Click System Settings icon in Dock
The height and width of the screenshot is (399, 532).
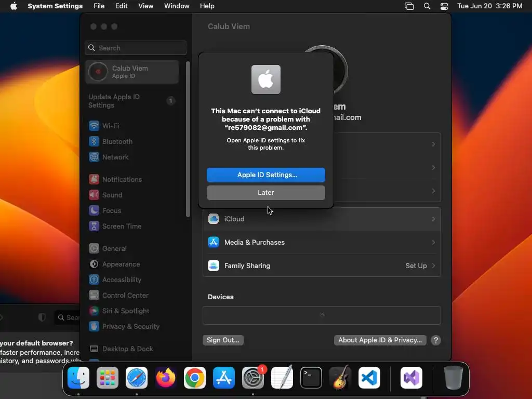coord(253,378)
